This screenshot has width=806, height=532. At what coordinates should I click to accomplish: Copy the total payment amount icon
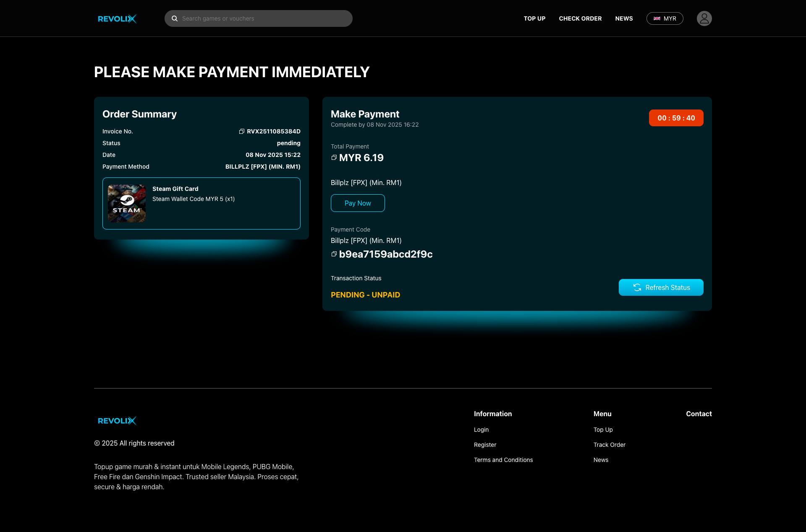pyautogui.click(x=334, y=158)
